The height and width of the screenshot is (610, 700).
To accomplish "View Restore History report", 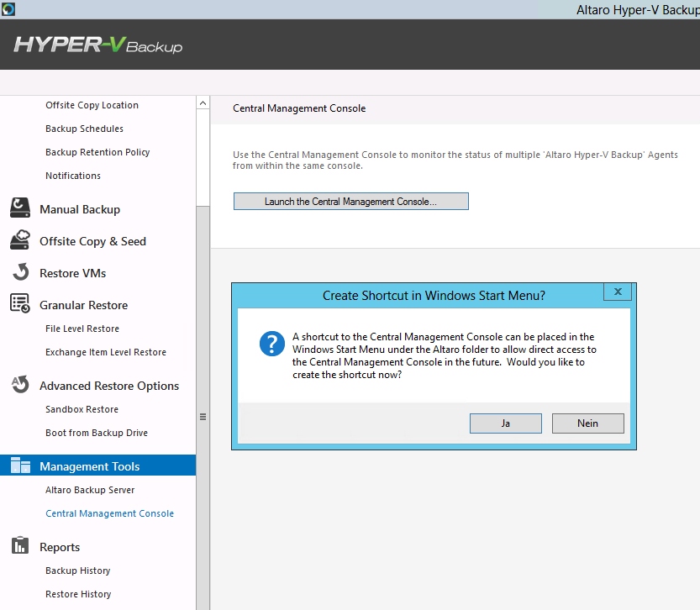I will (x=78, y=594).
